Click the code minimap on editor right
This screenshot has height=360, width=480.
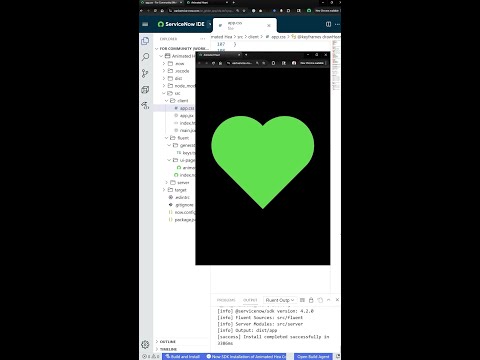coord(336,65)
